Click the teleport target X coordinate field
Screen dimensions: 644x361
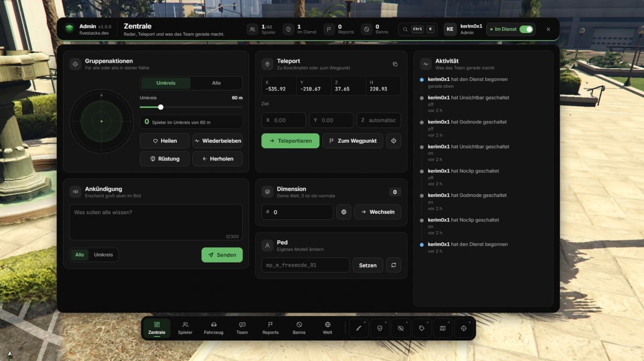284,120
